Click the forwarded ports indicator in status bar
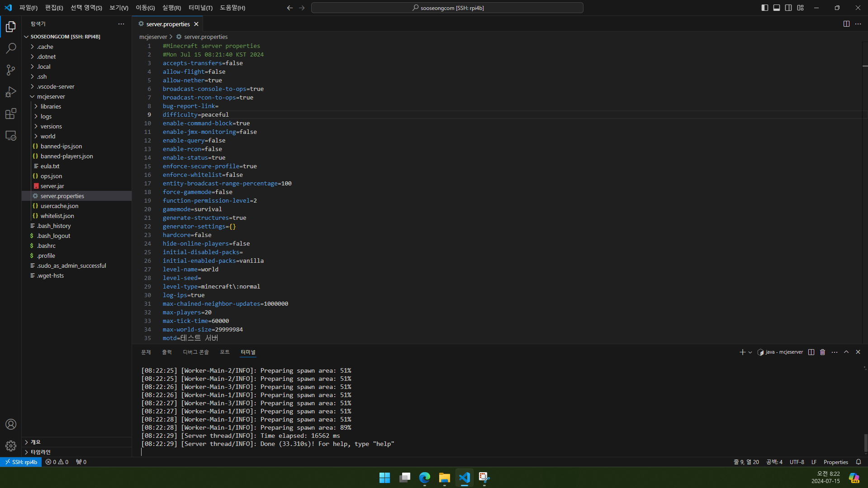 coord(81,462)
